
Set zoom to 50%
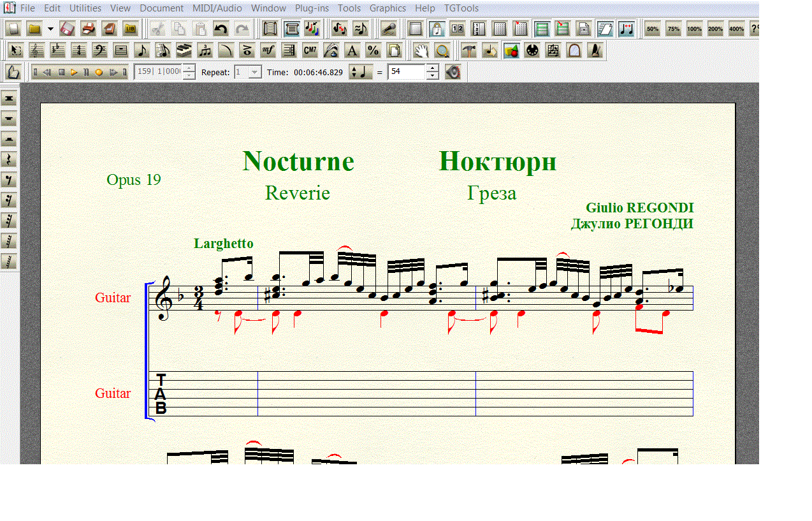tap(653, 29)
